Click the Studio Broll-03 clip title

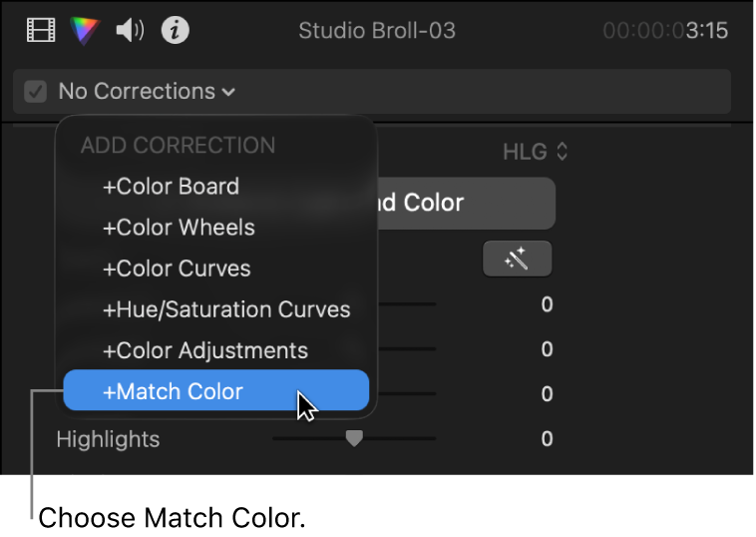tap(377, 30)
